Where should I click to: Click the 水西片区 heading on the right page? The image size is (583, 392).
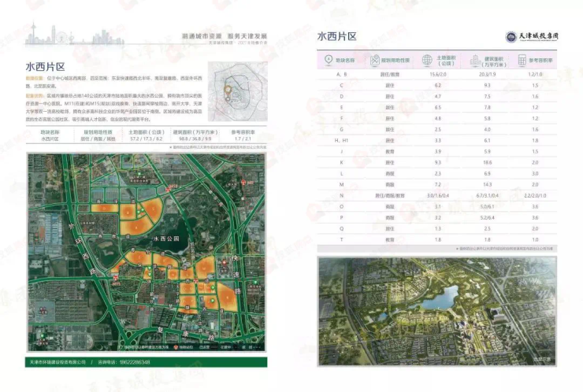[336, 36]
